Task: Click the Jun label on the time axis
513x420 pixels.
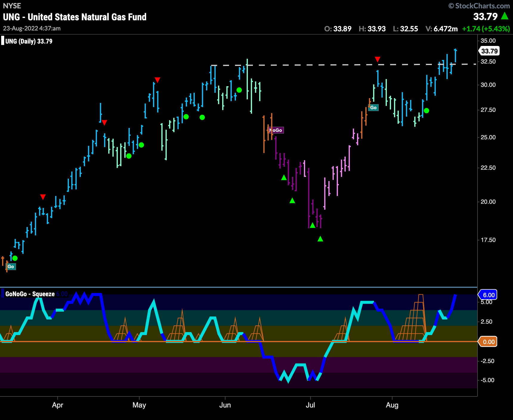Action: [x=225, y=405]
